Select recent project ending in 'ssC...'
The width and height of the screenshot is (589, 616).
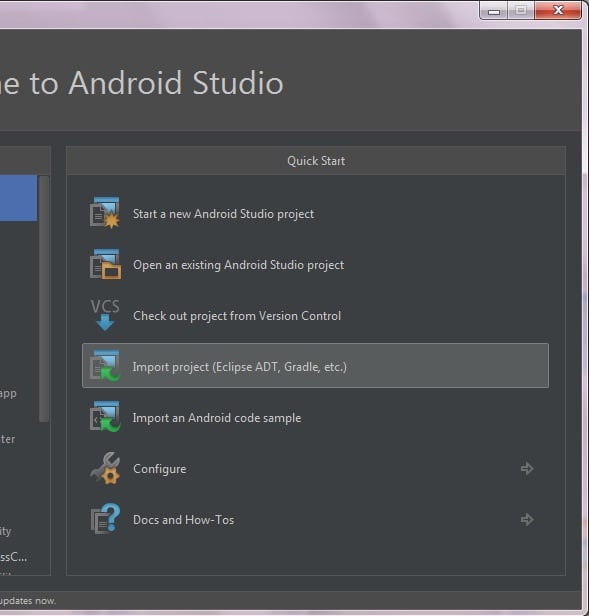coord(14,557)
